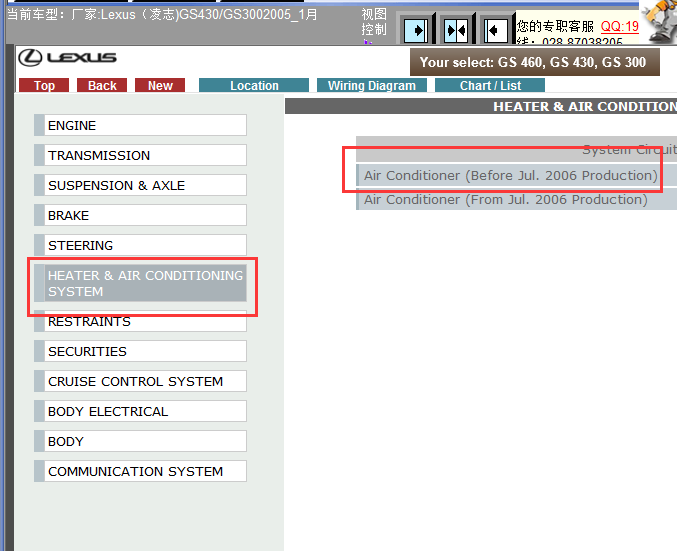The height and width of the screenshot is (551, 677).
Task: Select HEATER & AIR CONDITIONING SYSTEM
Action: (140, 283)
